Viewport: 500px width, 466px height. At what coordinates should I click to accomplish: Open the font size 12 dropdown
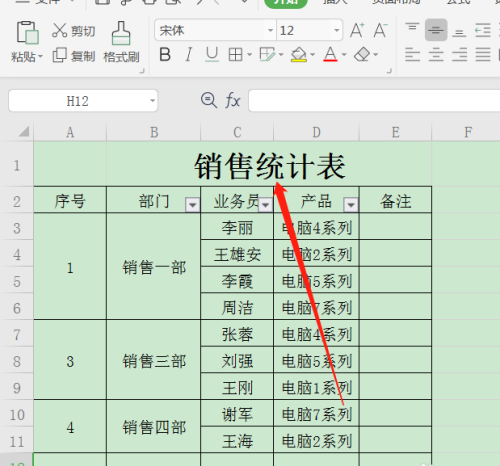tap(337, 30)
